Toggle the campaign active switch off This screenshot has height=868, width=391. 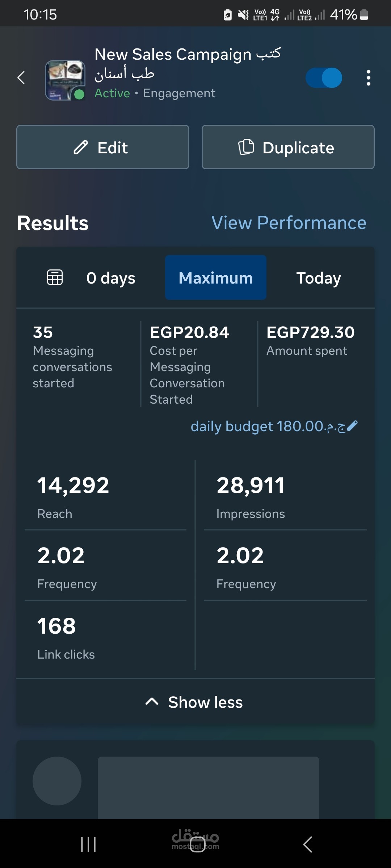pos(324,78)
